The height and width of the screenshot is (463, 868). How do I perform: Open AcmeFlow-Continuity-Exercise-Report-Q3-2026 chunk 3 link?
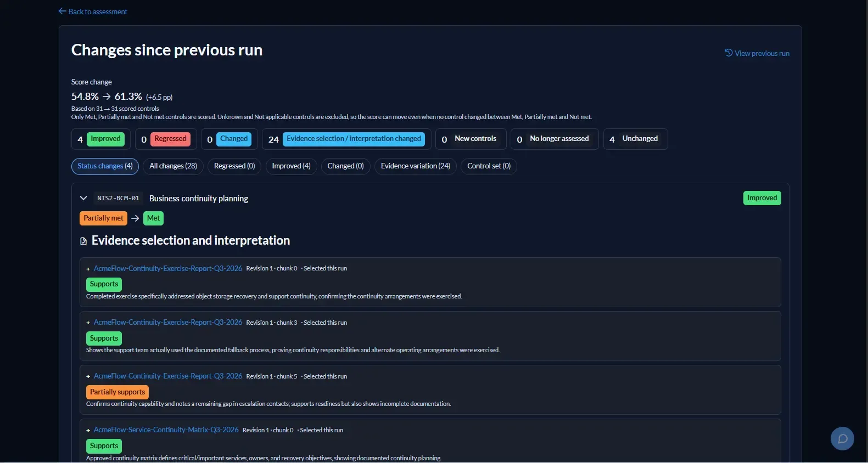[168, 322]
